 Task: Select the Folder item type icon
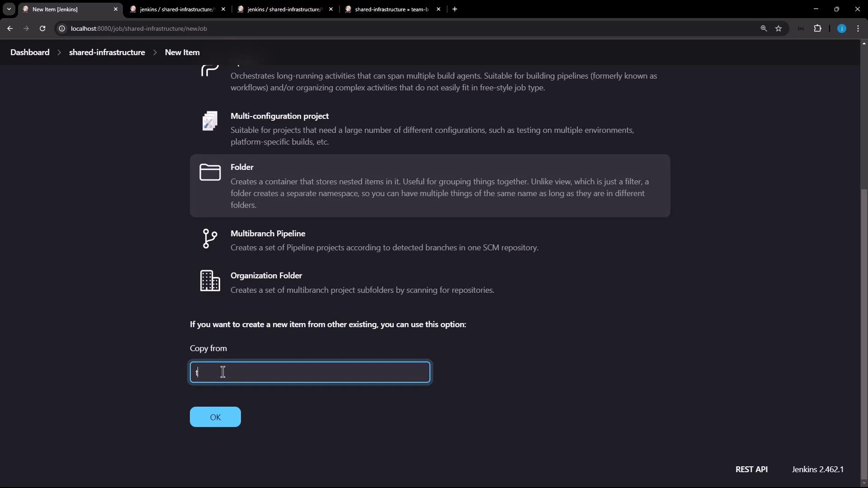pyautogui.click(x=210, y=172)
